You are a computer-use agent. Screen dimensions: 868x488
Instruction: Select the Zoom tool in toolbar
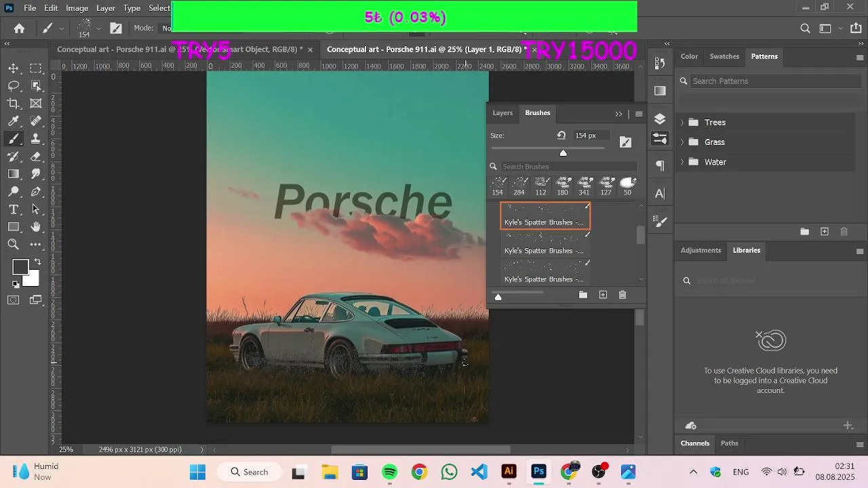(x=14, y=245)
